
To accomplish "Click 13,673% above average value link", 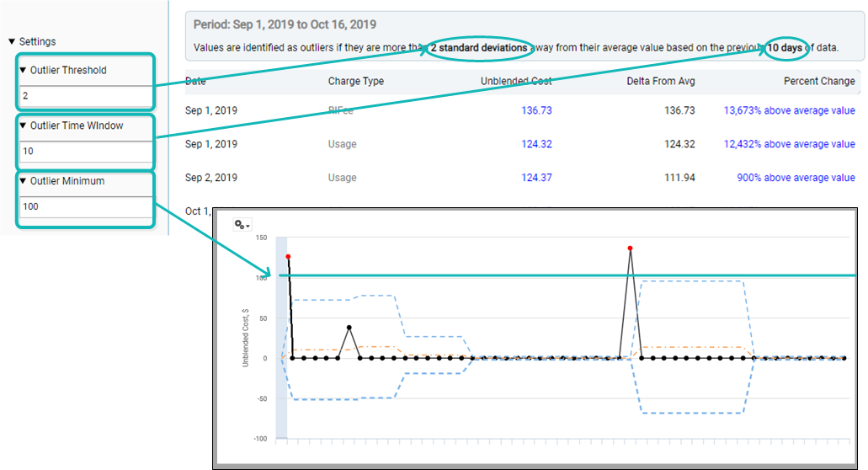I will pos(789,110).
